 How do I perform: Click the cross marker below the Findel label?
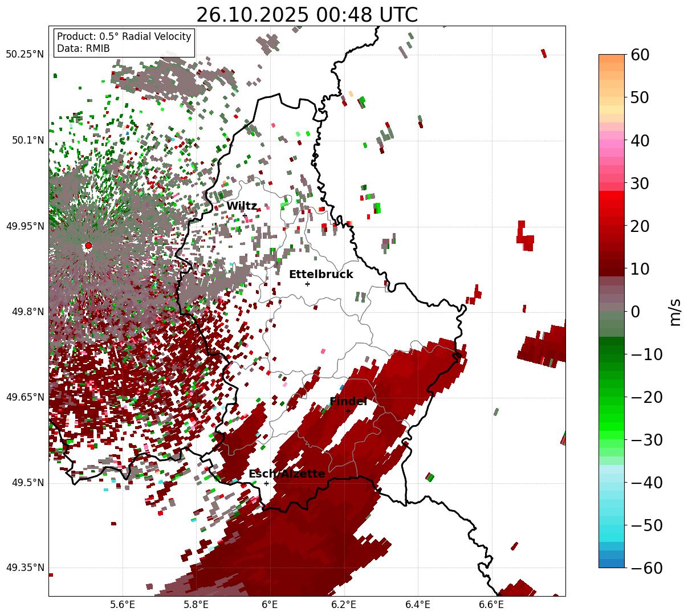[x=348, y=411]
